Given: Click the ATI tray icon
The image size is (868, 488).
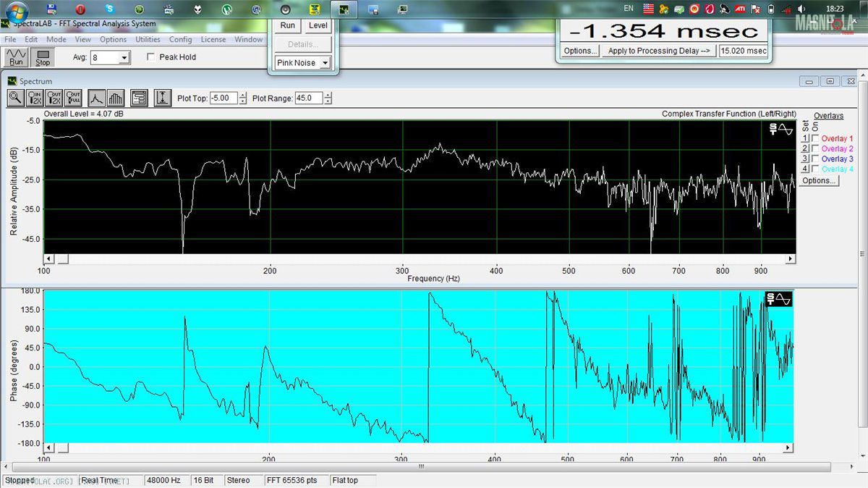Looking at the screenshot, I should pyautogui.click(x=740, y=9).
